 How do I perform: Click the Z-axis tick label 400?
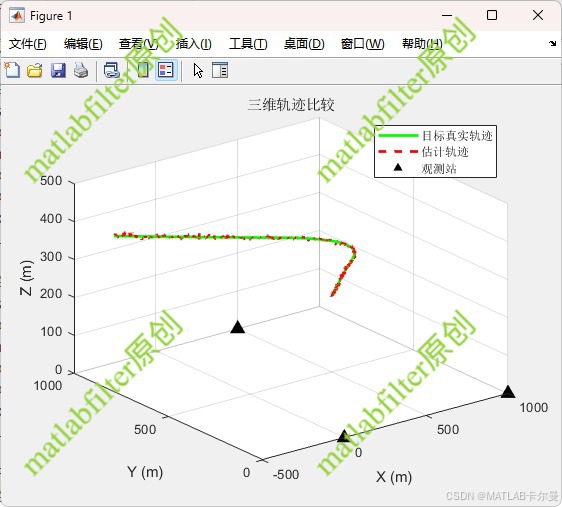(51, 219)
